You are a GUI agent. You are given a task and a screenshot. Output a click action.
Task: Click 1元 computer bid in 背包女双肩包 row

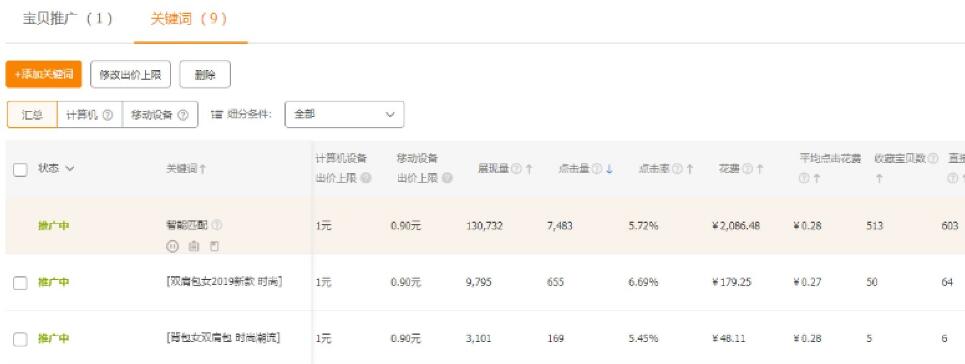324,339
